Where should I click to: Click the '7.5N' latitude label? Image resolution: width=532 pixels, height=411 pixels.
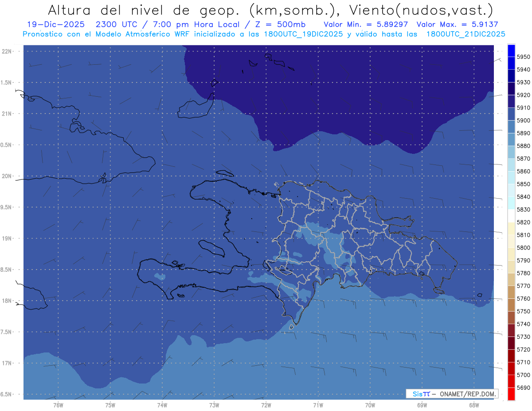click(7, 332)
